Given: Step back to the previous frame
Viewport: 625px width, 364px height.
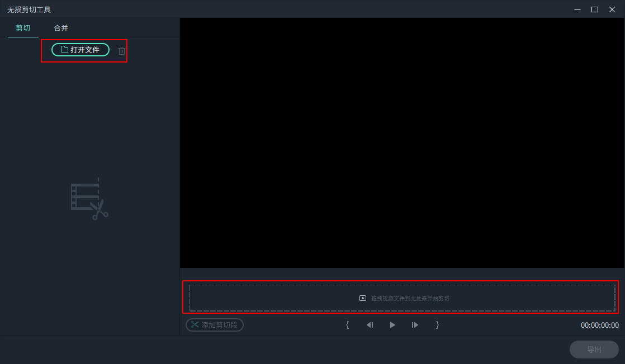Looking at the screenshot, I should (x=370, y=325).
